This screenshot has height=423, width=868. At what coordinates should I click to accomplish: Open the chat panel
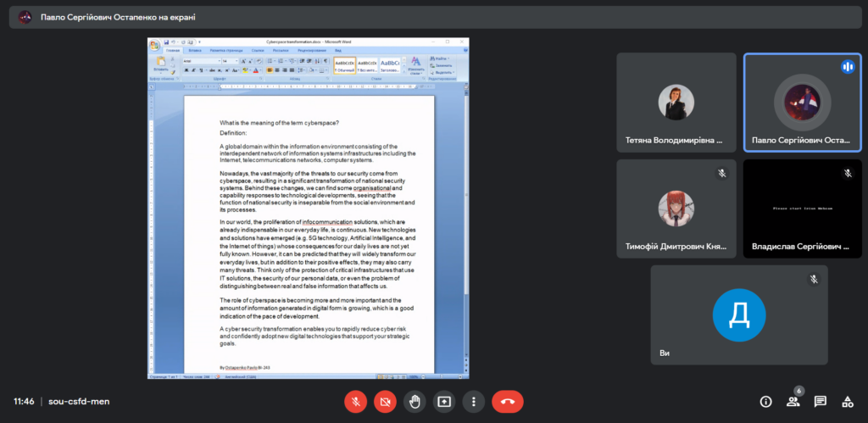[821, 401]
